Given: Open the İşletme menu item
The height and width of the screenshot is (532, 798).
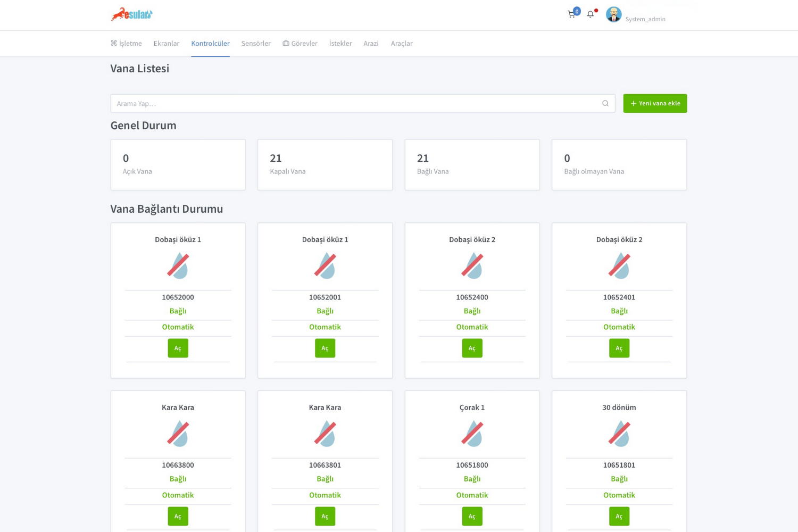Looking at the screenshot, I should coord(126,44).
